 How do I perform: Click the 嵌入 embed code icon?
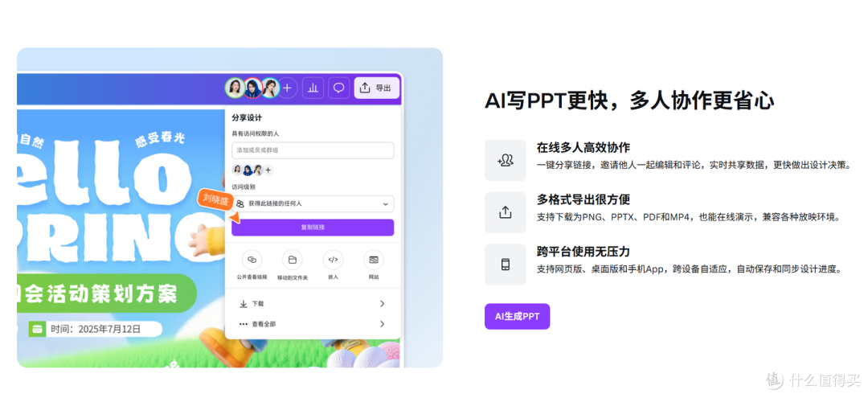(333, 260)
